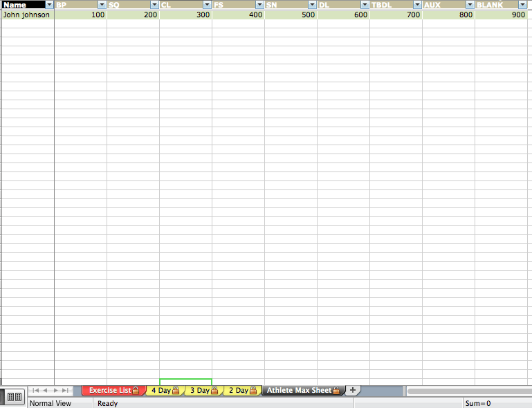Select the John johnson name cell

click(28, 15)
